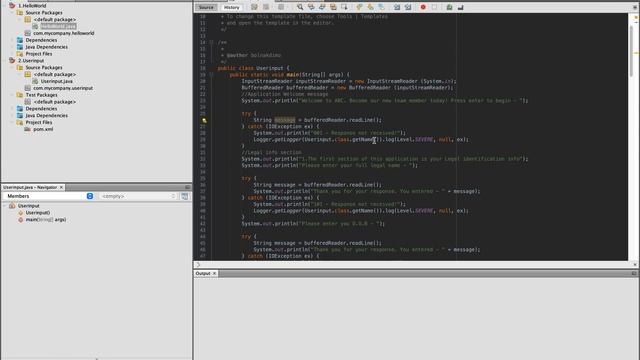The image size is (640, 360).
Task: Toggle Bookmark on current line
Action: pyautogui.click(x=381, y=7)
